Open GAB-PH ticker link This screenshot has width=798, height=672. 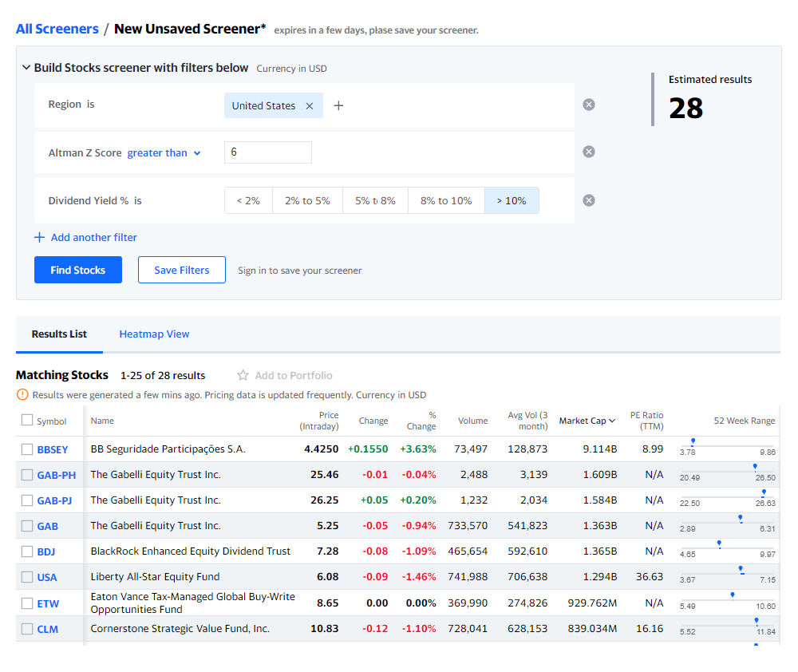(57, 475)
